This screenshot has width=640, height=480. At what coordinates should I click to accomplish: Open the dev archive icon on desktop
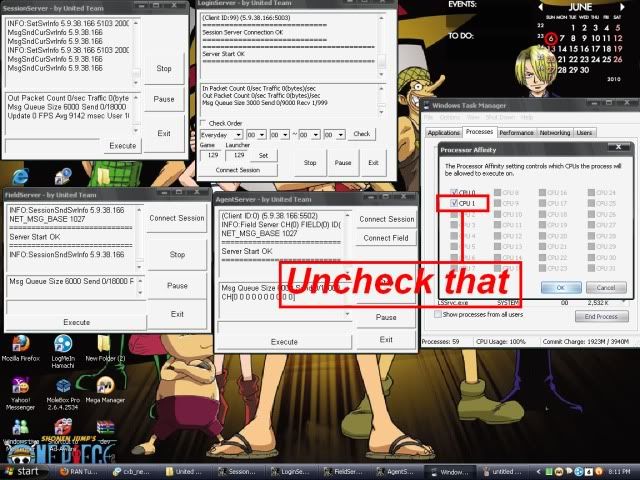(104, 427)
